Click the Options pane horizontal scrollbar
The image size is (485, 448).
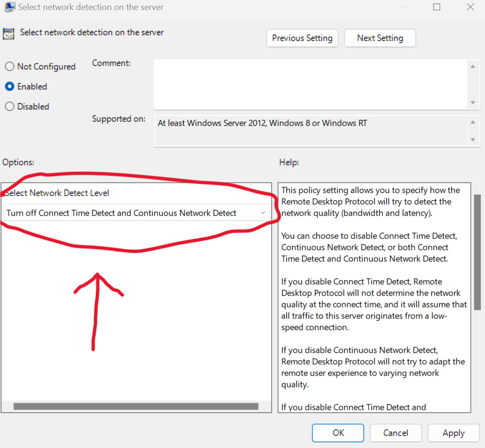136,407
